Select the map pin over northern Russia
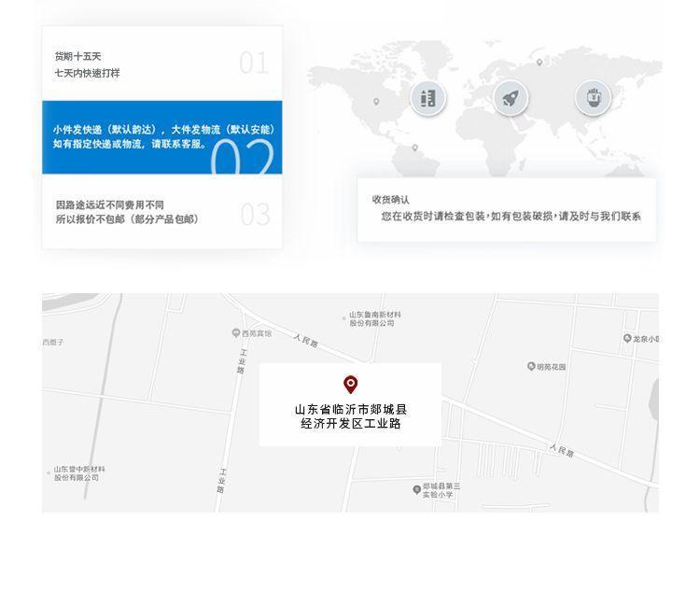 pos(539,62)
